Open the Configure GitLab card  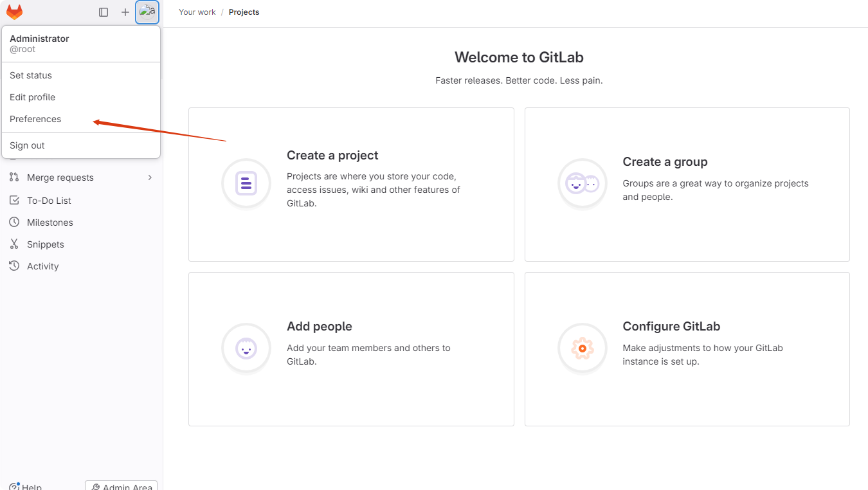(687, 349)
